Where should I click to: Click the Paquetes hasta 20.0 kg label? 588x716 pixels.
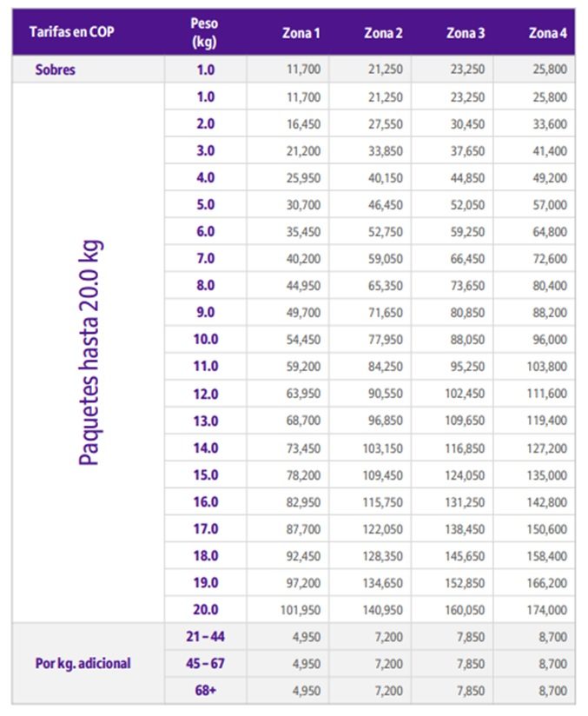[89, 352]
